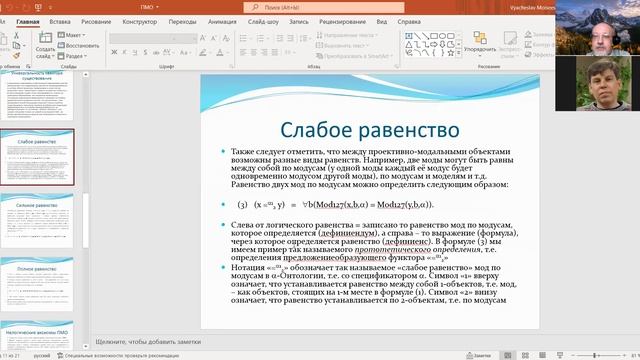This screenshot has width=640, height=360.
Task: Click the text highlight color pen
Action: [203, 52]
